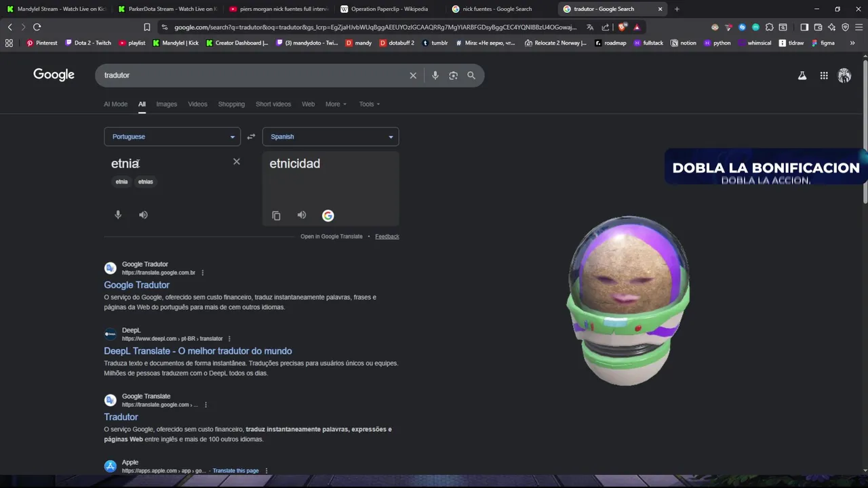
Task: Click the Brave VPN shield icon
Action: (x=845, y=27)
